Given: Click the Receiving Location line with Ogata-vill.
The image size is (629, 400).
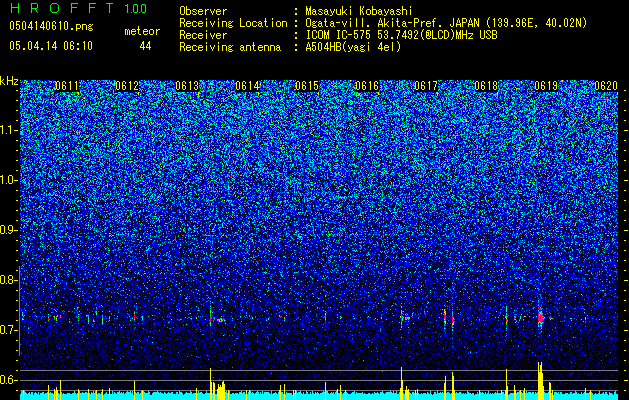Looking at the screenshot, I should [383, 23].
